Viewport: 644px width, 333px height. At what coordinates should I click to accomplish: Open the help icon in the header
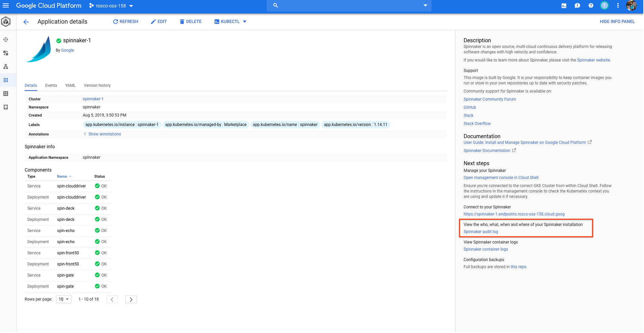point(591,5)
